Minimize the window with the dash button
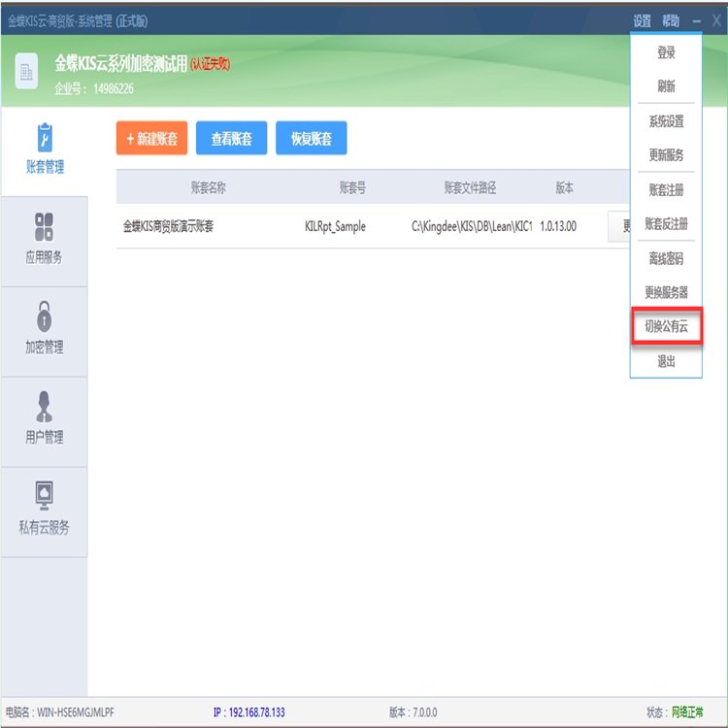Image resolution: width=728 pixels, height=728 pixels. (696, 21)
